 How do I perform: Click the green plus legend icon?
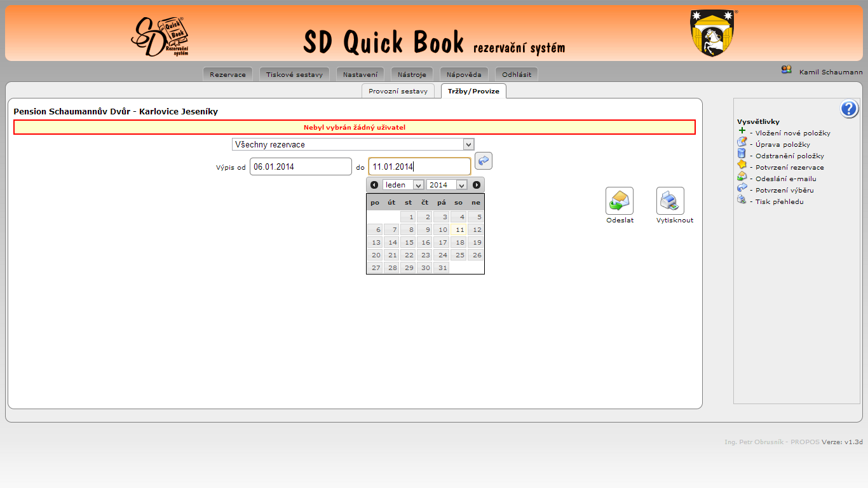(742, 131)
